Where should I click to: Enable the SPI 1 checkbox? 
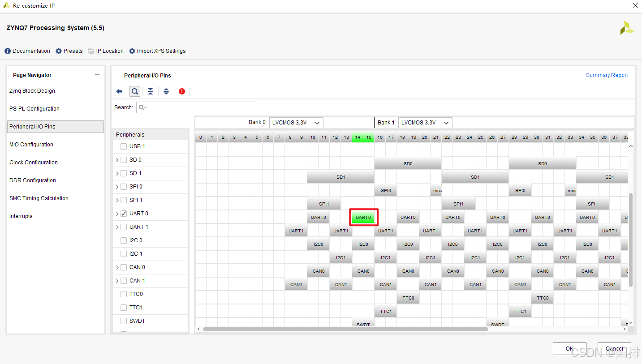coord(124,200)
